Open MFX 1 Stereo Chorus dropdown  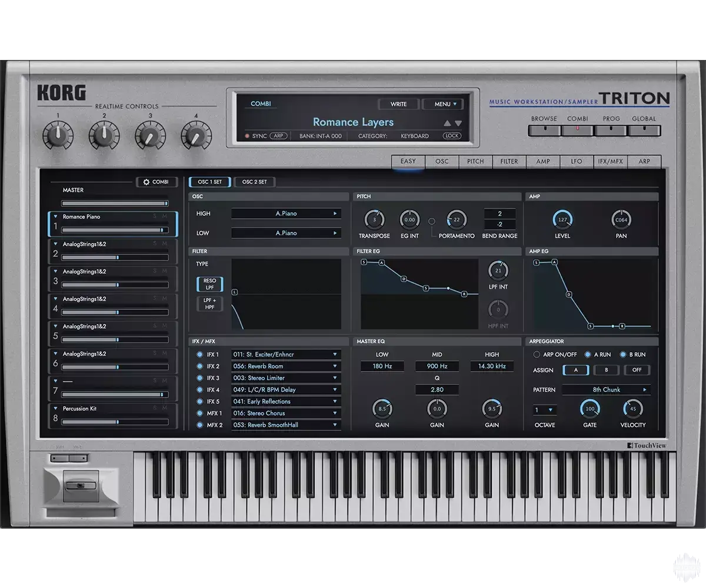[286, 413]
